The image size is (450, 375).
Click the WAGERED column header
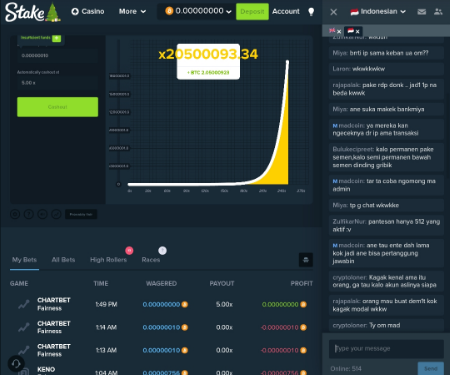click(x=161, y=284)
